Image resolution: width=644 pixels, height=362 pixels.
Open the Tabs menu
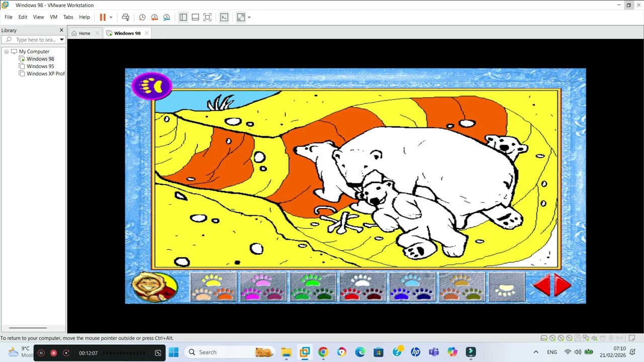click(68, 17)
